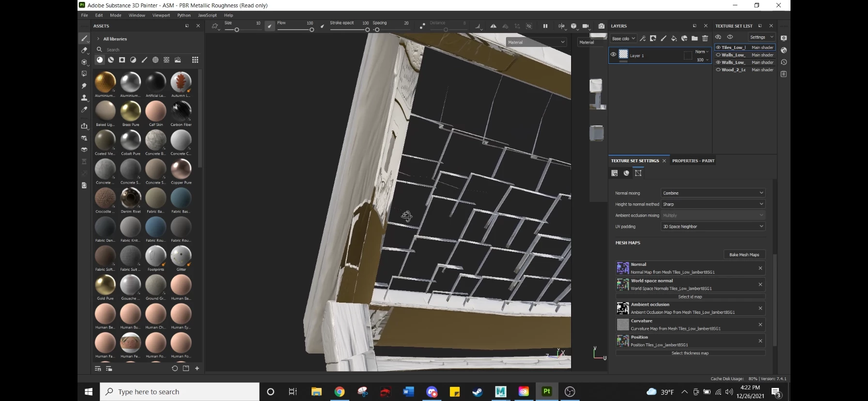
Task: Toggle visibility of Tiles_Low texture set
Action: click(x=718, y=47)
